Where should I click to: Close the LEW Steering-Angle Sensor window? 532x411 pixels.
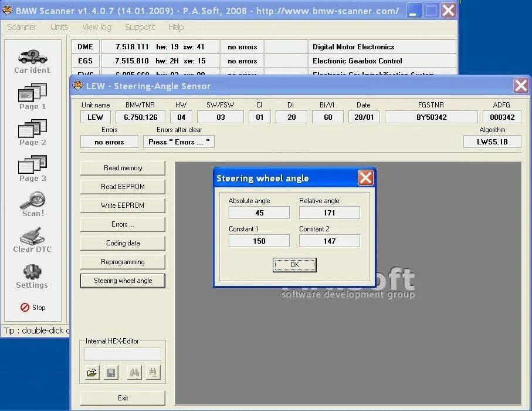point(521,86)
